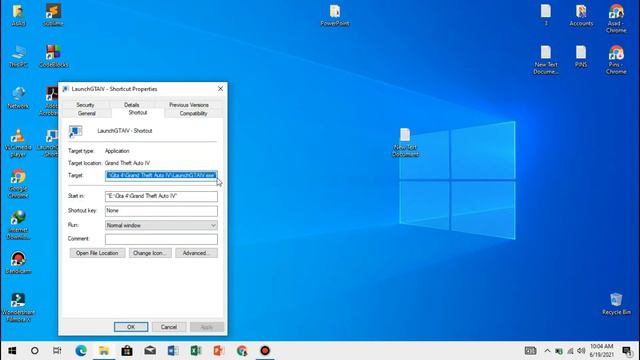Select the PINS text file icon

[x=581, y=56]
